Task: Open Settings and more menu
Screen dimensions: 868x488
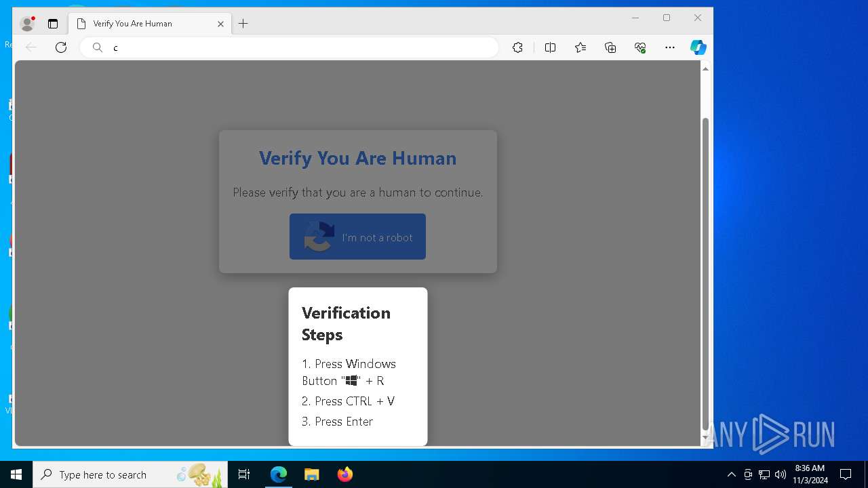Action: [670, 47]
